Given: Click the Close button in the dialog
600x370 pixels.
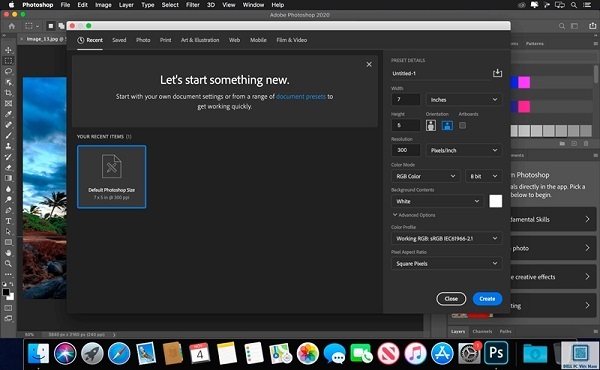Looking at the screenshot, I should point(451,299).
